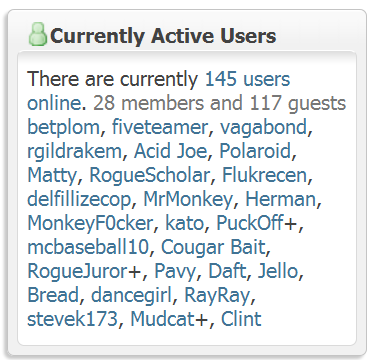This screenshot has width=373, height=360.
Task: Click the Polaroid username
Action: point(255,151)
